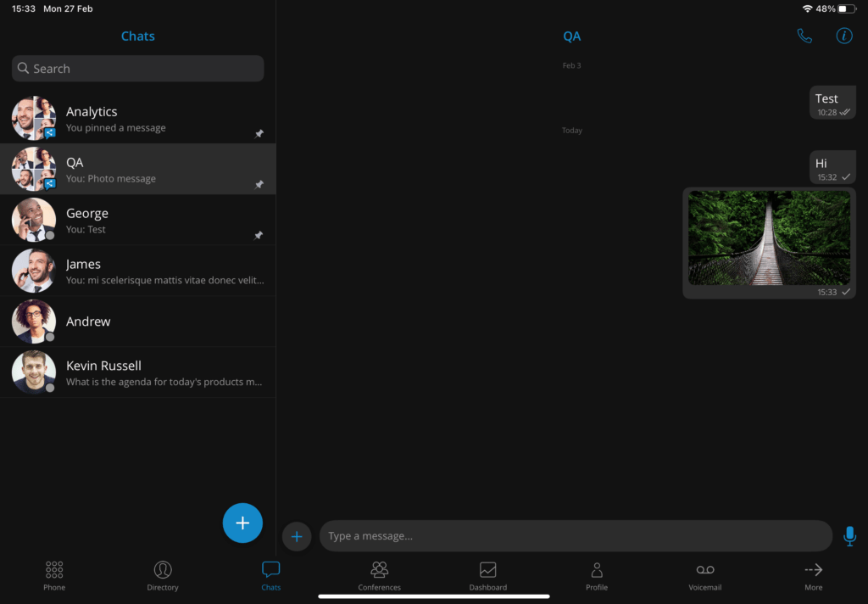Tap the iPad home indicator bar

434,596
